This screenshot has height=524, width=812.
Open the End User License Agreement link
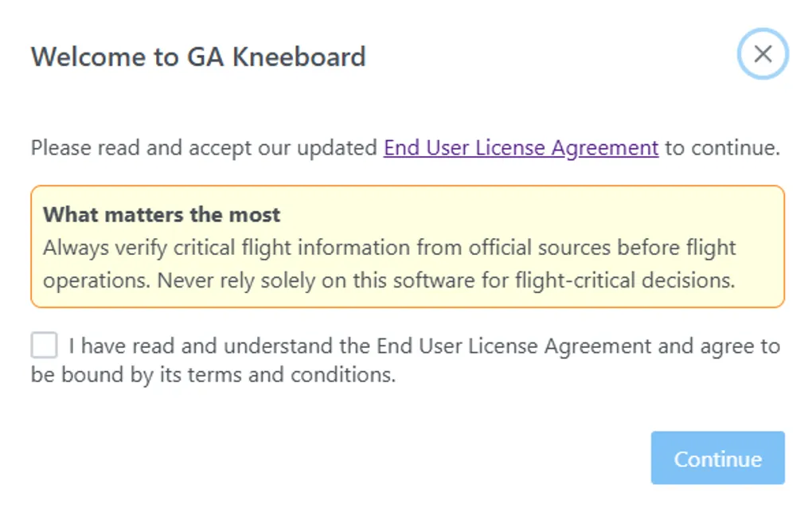point(521,148)
